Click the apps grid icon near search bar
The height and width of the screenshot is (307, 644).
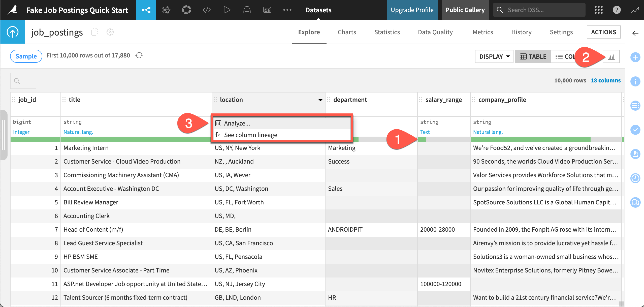[x=598, y=10]
